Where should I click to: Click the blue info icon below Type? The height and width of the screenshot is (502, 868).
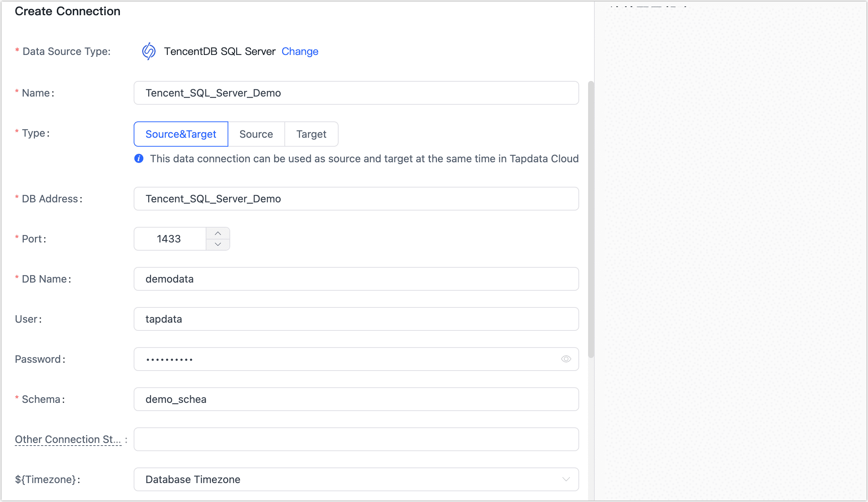[139, 159]
